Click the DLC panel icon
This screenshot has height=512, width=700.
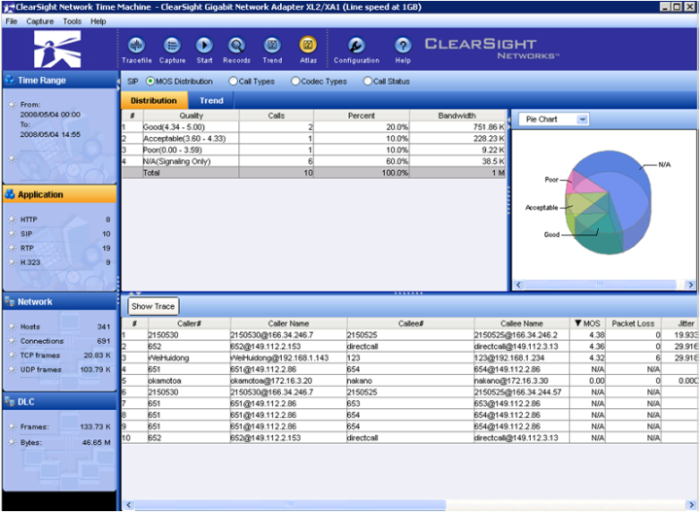9,402
